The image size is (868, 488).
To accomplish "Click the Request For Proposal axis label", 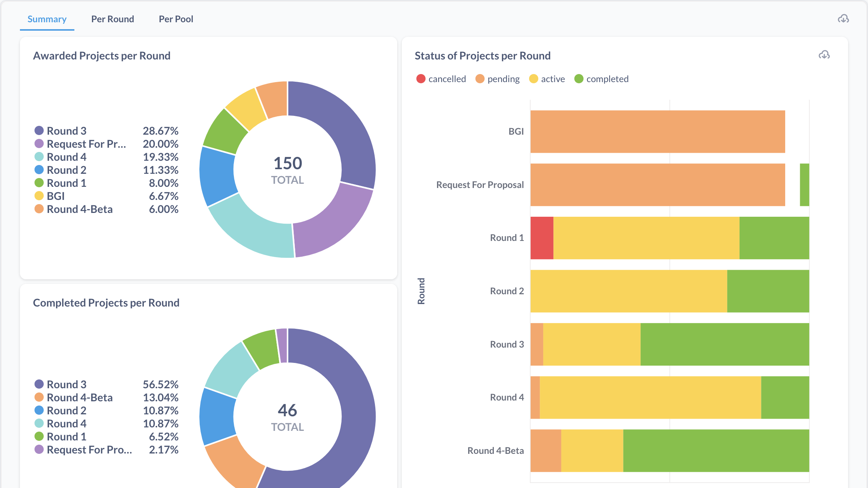I will point(480,185).
